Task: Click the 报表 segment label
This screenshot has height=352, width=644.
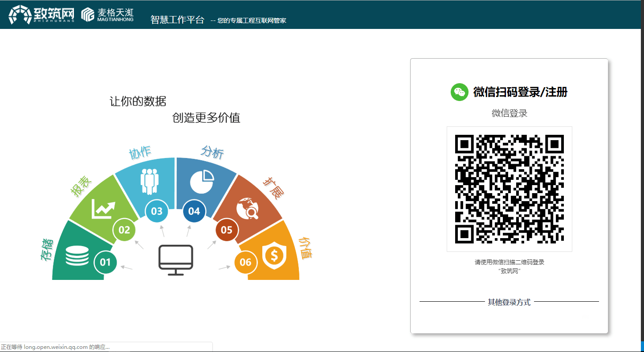Action: point(81,186)
